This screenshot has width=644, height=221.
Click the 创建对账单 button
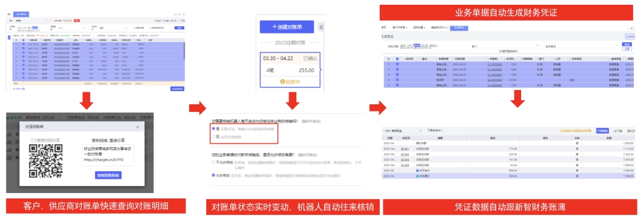pos(287,27)
